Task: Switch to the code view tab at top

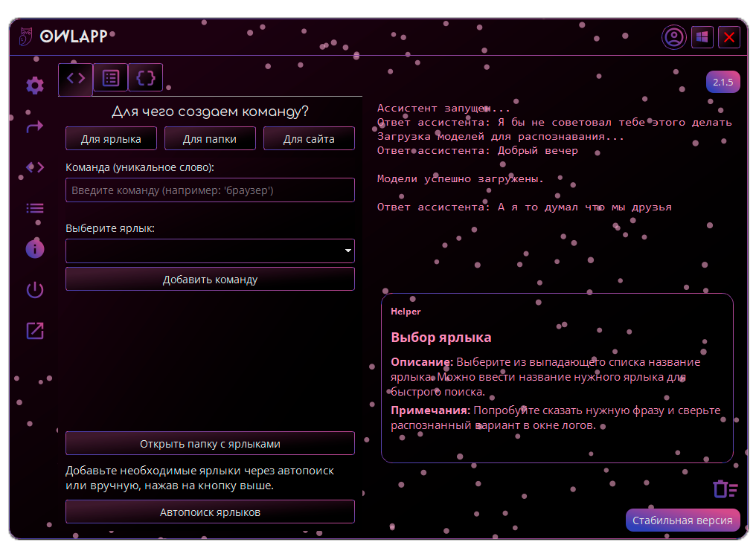Action: 75,77
